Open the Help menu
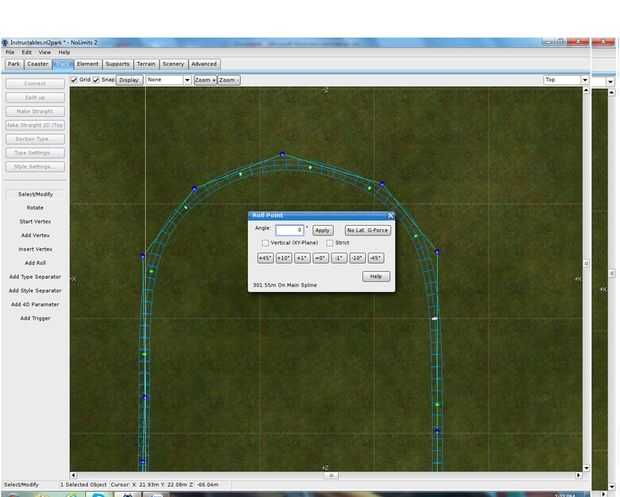The width and height of the screenshot is (620, 497). [x=64, y=52]
